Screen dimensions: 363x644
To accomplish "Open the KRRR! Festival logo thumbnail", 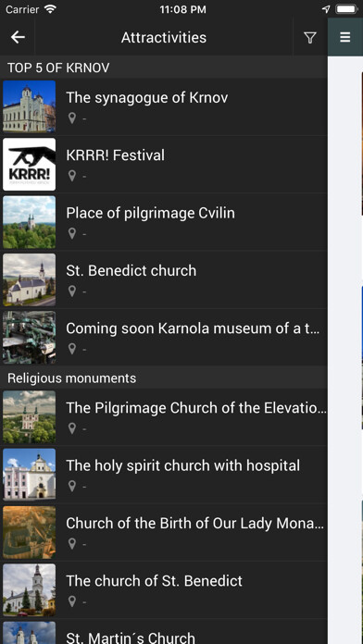I will click(x=30, y=165).
